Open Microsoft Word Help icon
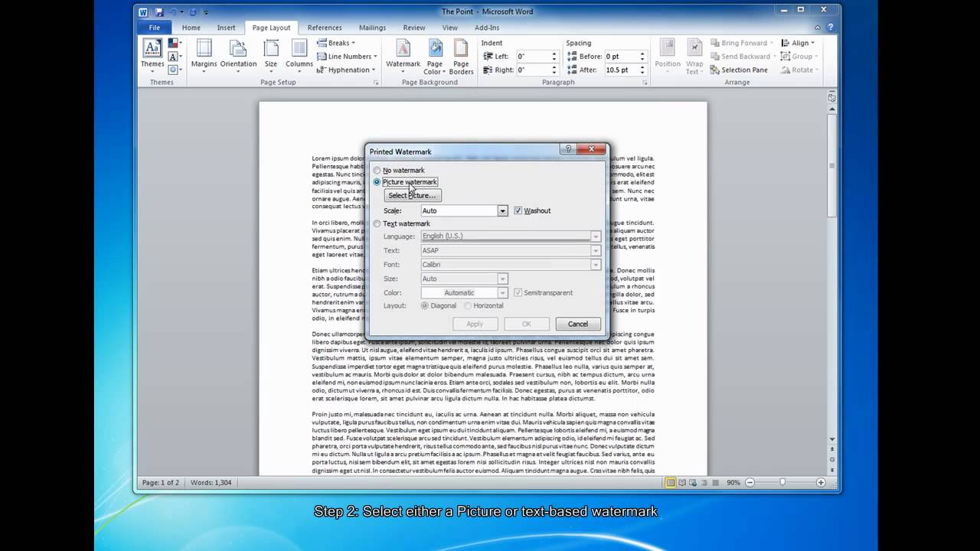This screenshot has height=551, width=980. (x=831, y=28)
